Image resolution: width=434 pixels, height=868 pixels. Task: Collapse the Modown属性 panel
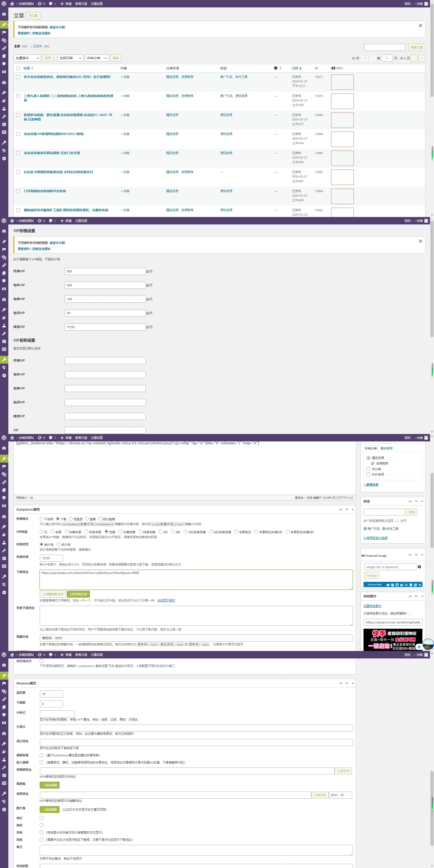coord(353,683)
